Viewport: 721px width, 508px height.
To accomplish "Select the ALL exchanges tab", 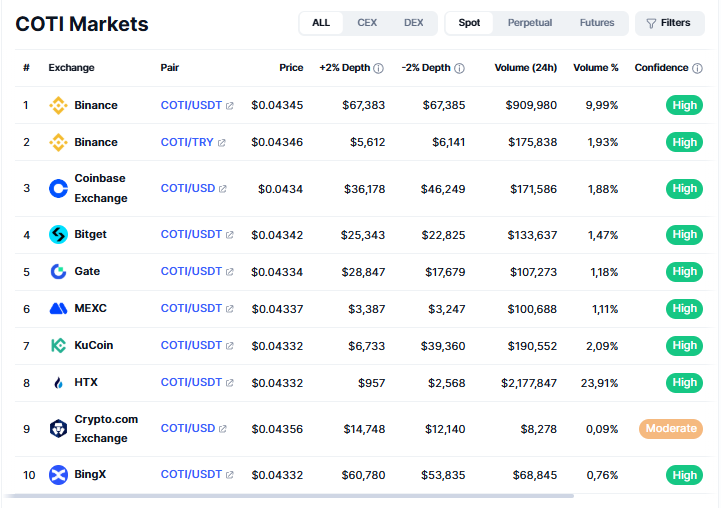I will coord(321,23).
